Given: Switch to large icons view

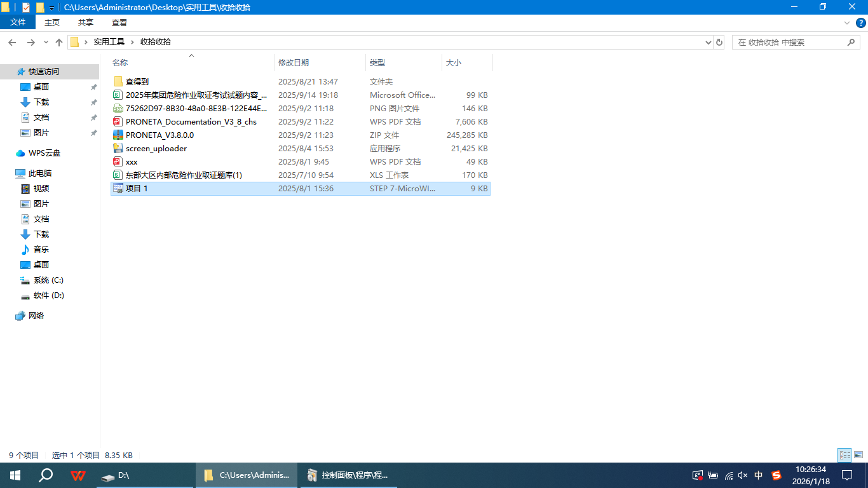Looking at the screenshot, I should coord(858,455).
